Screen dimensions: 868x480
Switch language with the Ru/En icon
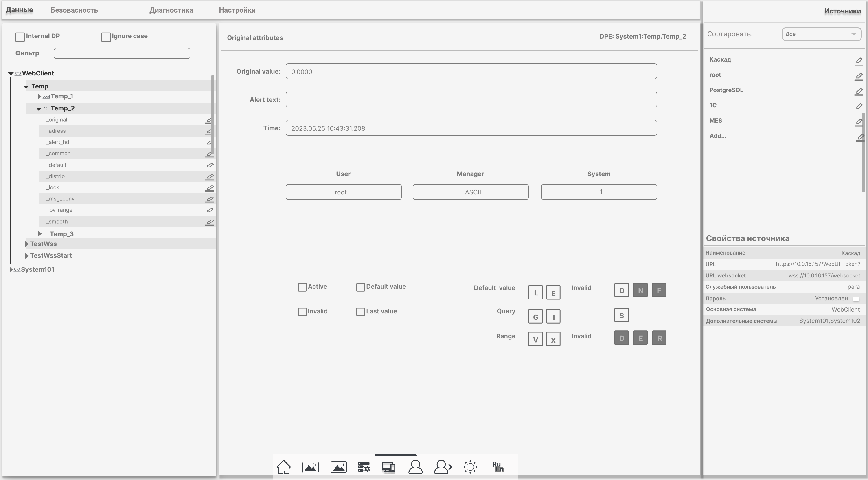click(498, 467)
